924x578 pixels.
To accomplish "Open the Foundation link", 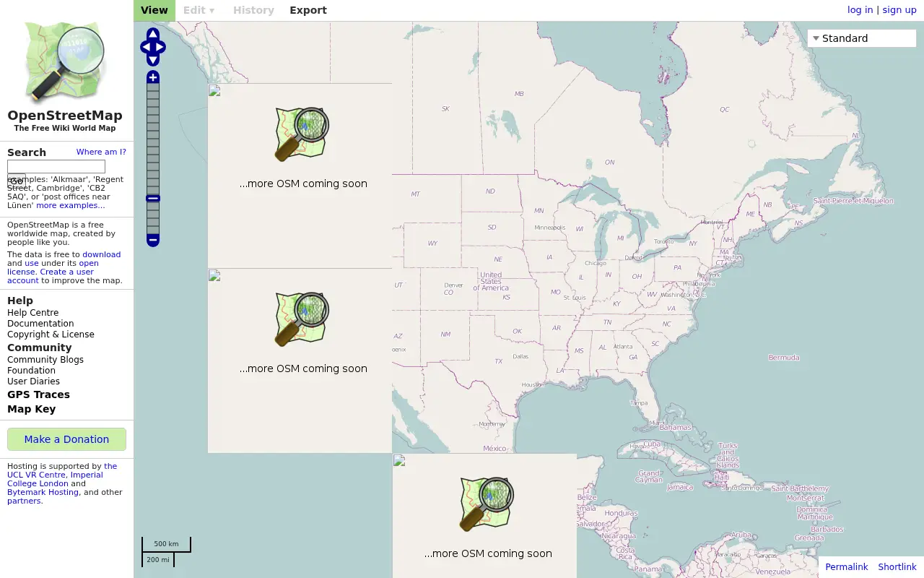I will [31, 371].
